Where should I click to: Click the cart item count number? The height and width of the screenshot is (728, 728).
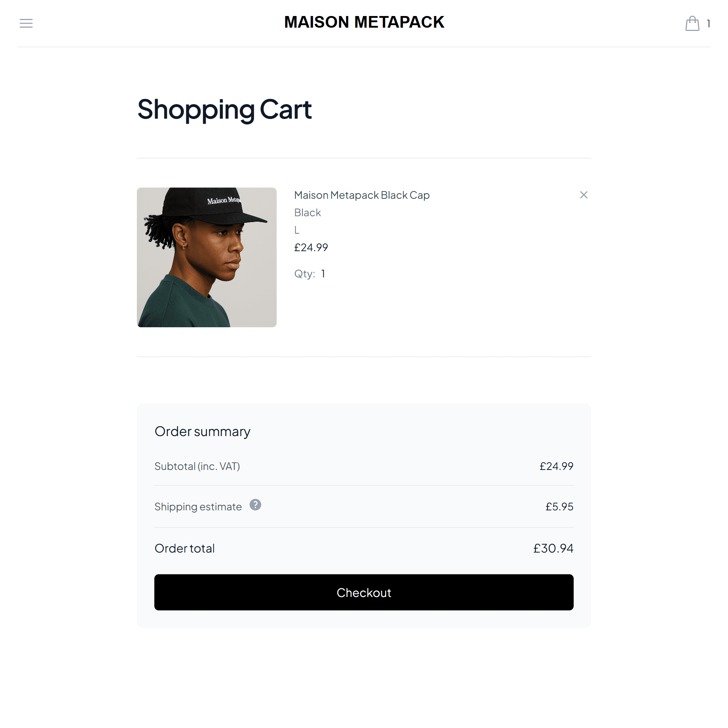708,24
